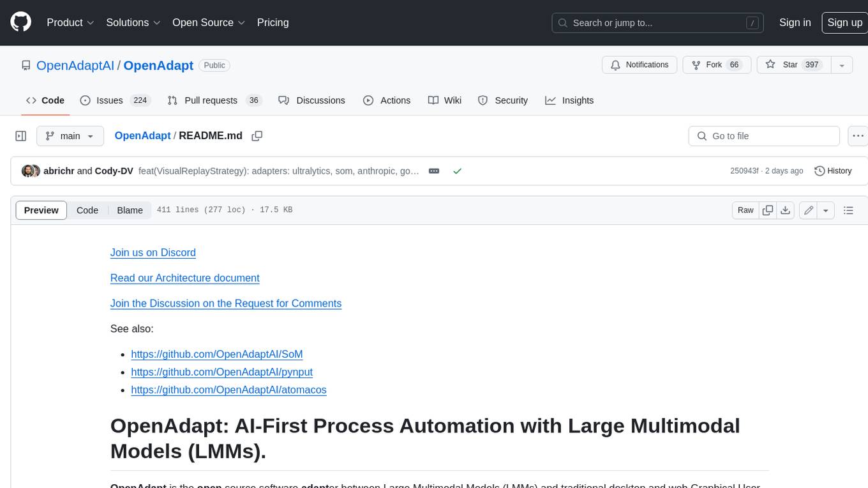
Task: Open the OpenAdaptAI organization link
Action: click(x=75, y=65)
